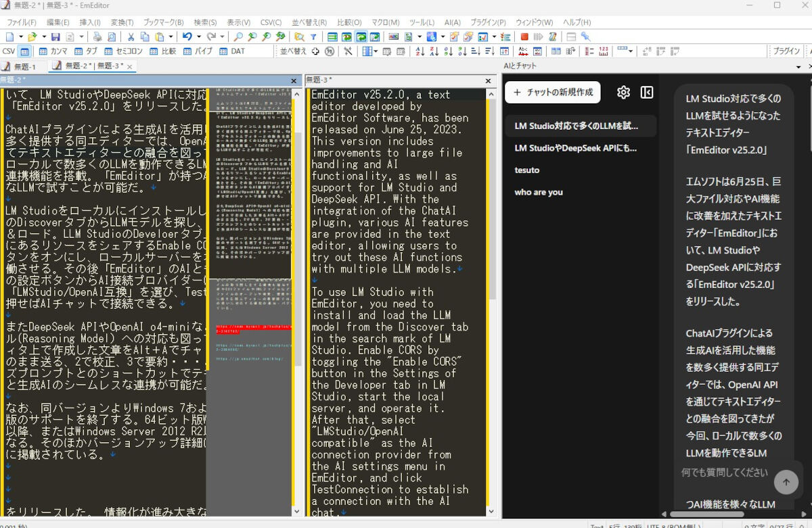Image resolution: width=812 pixels, height=528 pixels.
Task: Open the マクロ(M) menu
Action: tap(385, 22)
